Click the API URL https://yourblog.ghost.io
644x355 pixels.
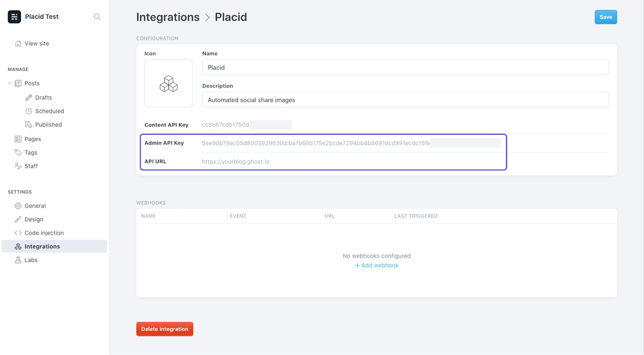[x=235, y=161]
